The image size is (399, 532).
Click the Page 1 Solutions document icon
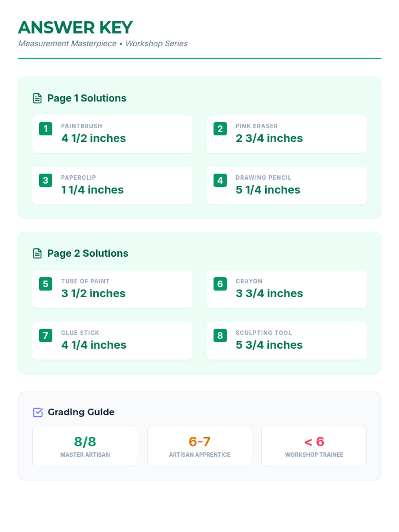tap(37, 98)
